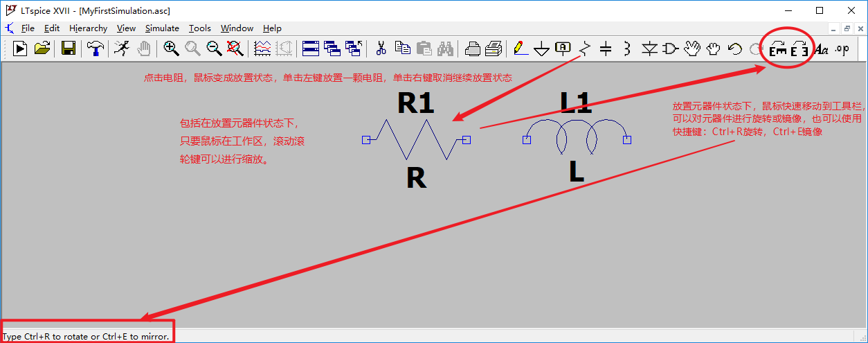Click the Undo arrow icon

pyautogui.click(x=735, y=49)
